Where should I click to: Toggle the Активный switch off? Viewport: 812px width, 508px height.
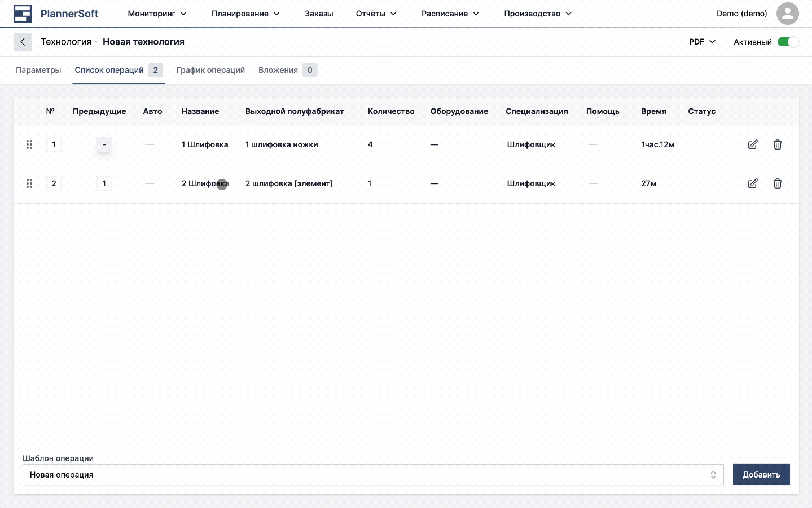pos(787,42)
